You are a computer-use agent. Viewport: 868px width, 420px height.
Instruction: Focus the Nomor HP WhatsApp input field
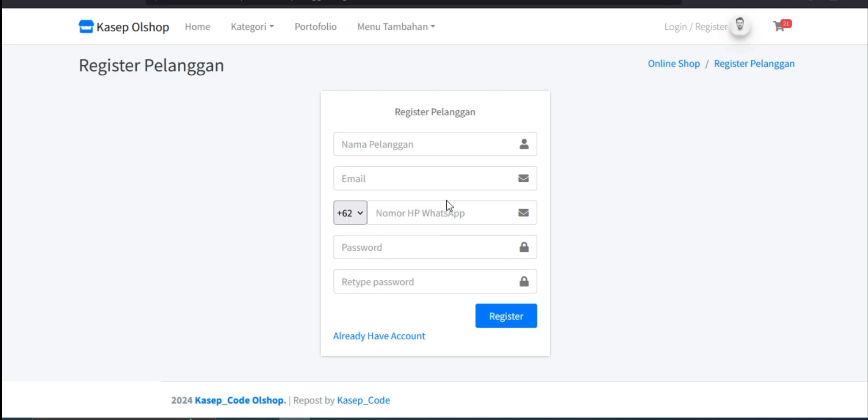click(x=452, y=213)
